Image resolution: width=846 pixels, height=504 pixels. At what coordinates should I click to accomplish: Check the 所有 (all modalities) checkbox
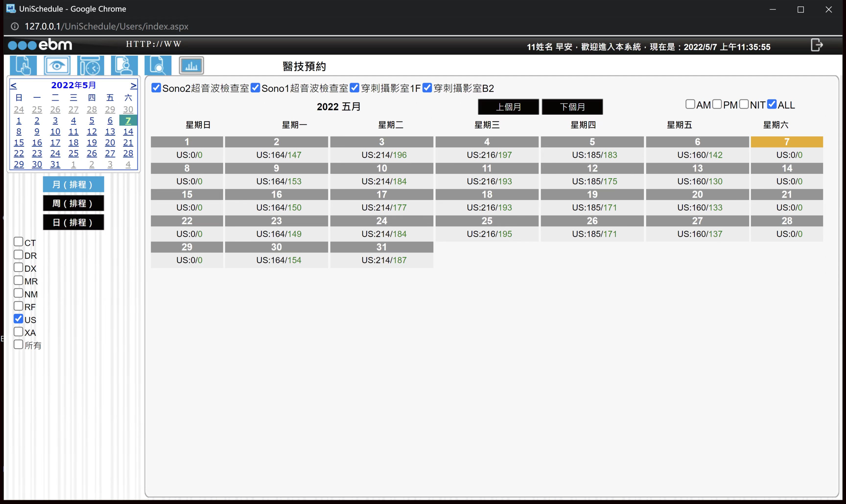click(18, 344)
